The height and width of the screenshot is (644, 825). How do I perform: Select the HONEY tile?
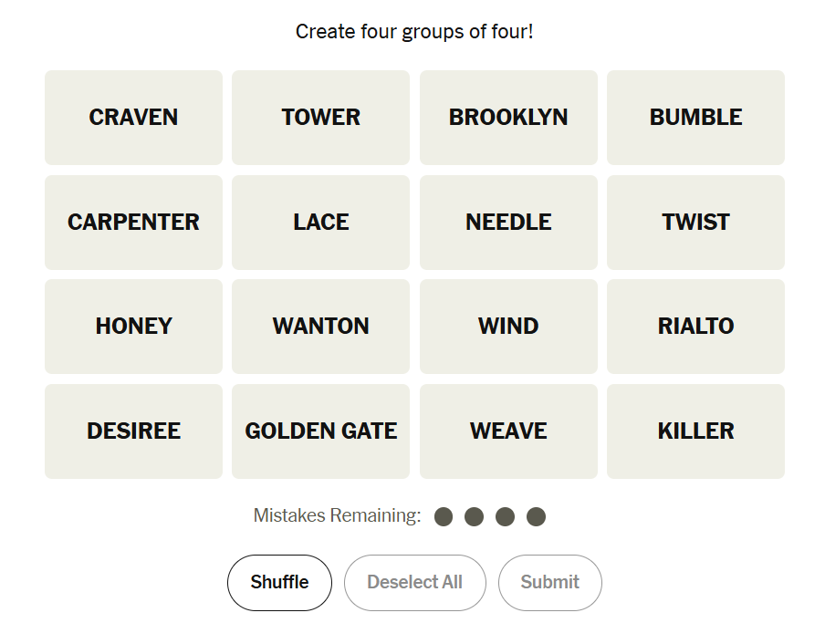point(133,327)
